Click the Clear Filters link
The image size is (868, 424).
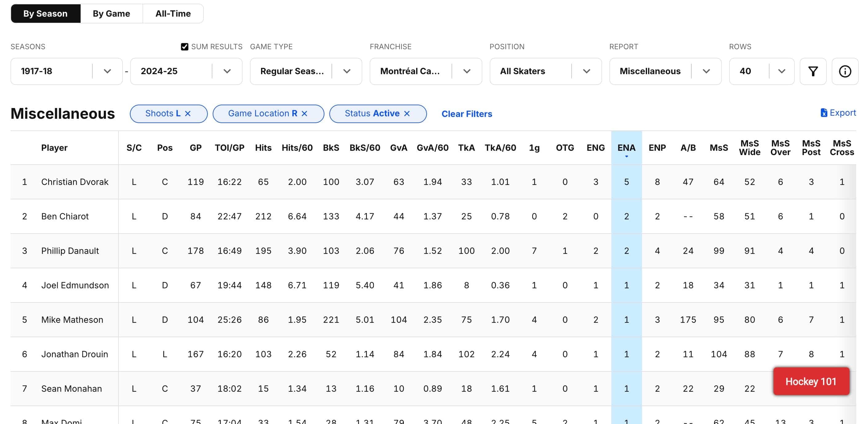[466, 114]
